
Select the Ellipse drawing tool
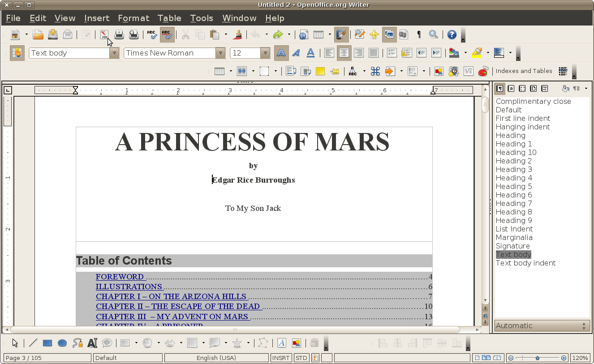(x=62, y=343)
